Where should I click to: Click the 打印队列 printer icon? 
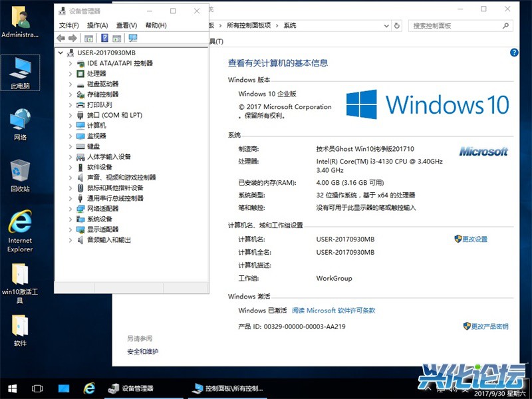(80, 105)
